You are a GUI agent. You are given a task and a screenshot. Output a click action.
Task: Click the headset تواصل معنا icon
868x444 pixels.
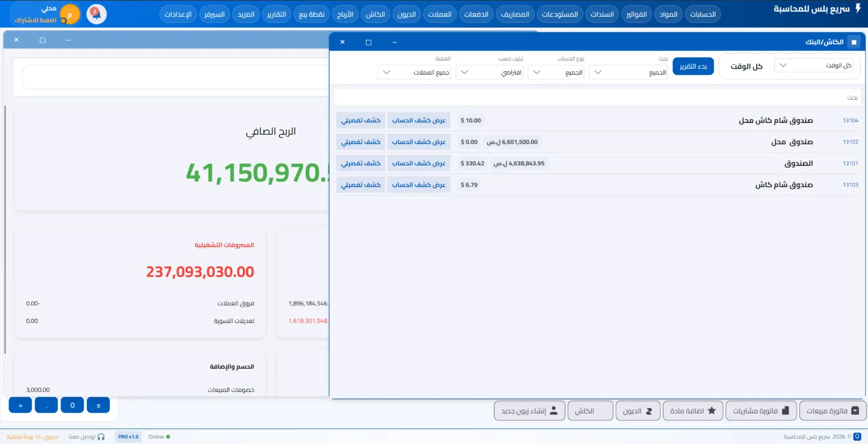pos(101,437)
